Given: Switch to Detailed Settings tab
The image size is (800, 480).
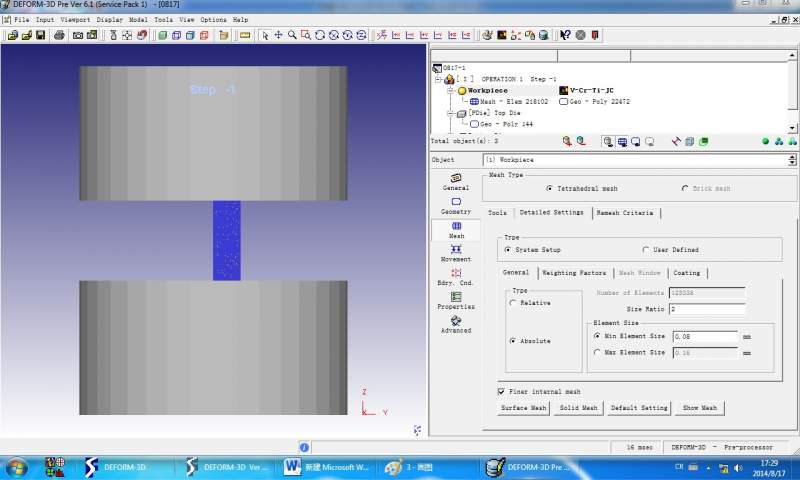Looking at the screenshot, I should (552, 213).
